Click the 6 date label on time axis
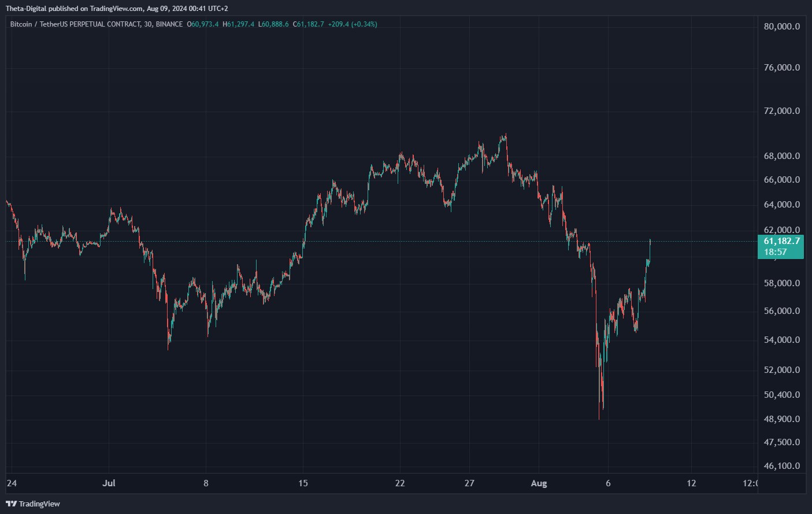 (x=608, y=483)
